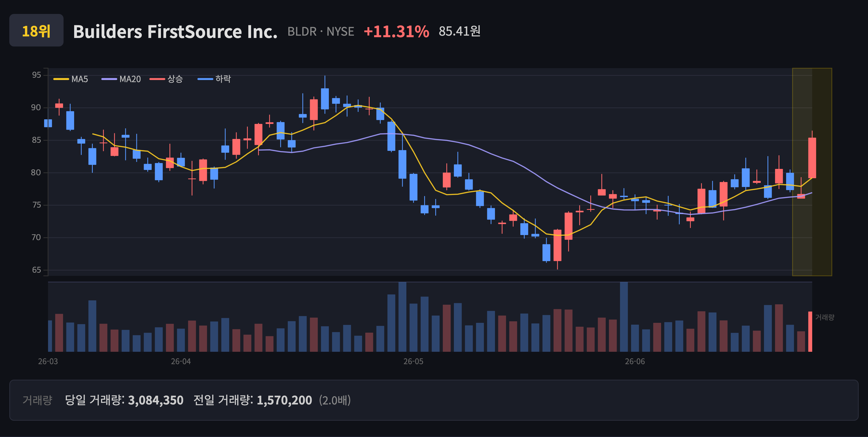Toggle the 상승 legend entry
This screenshot has width=868, height=437.
click(166, 79)
